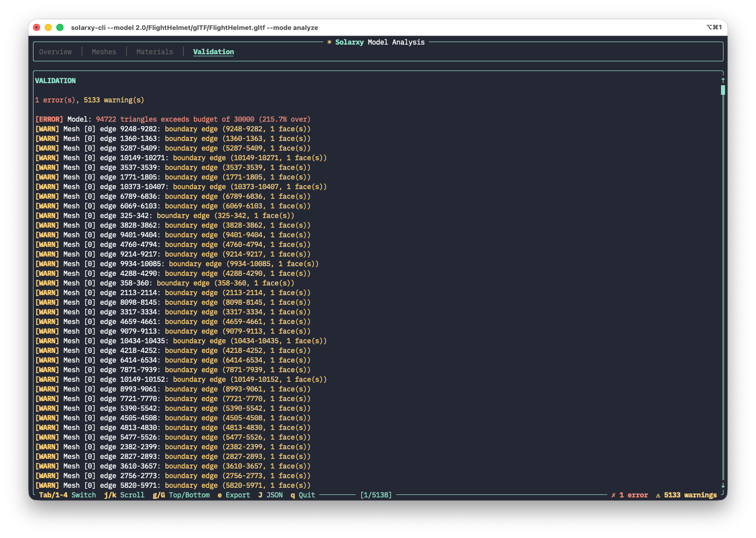This screenshot has height=538, width=756.
Task: Select the warning for edge 3537-3539
Action: 173,167
